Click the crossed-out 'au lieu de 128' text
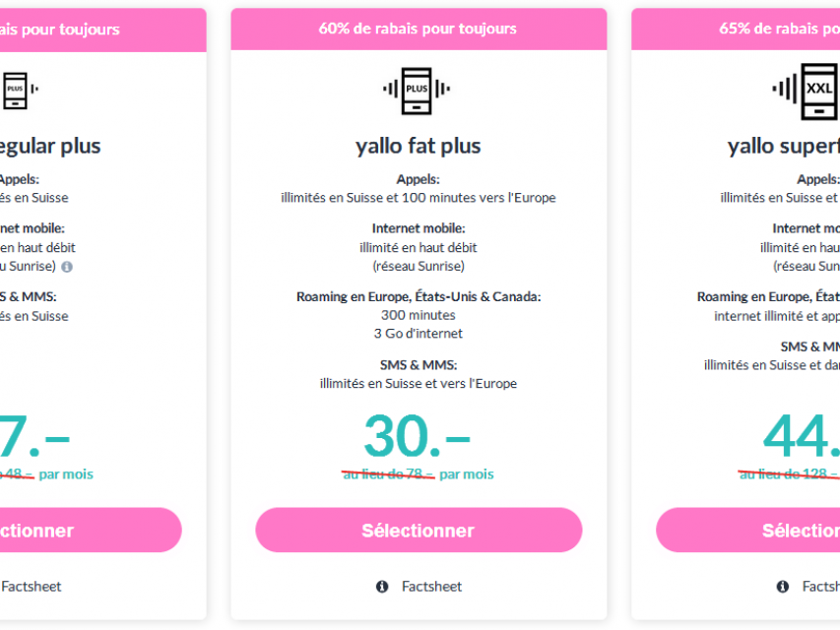This screenshot has height=630, width=840. click(789, 474)
